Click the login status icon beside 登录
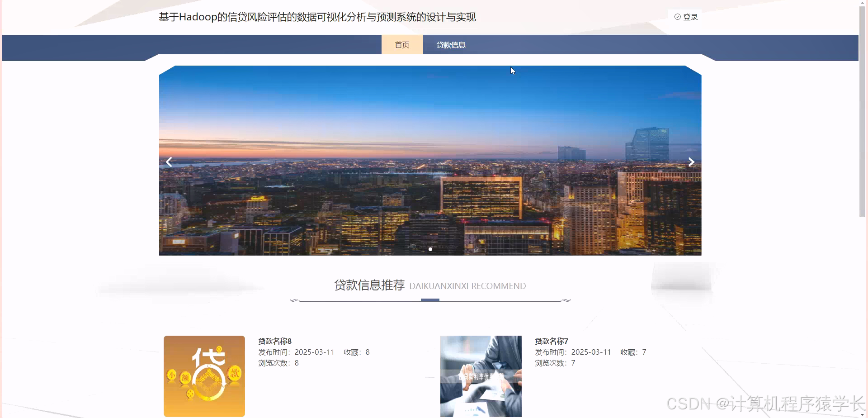The height and width of the screenshot is (418, 868). pyautogui.click(x=677, y=17)
